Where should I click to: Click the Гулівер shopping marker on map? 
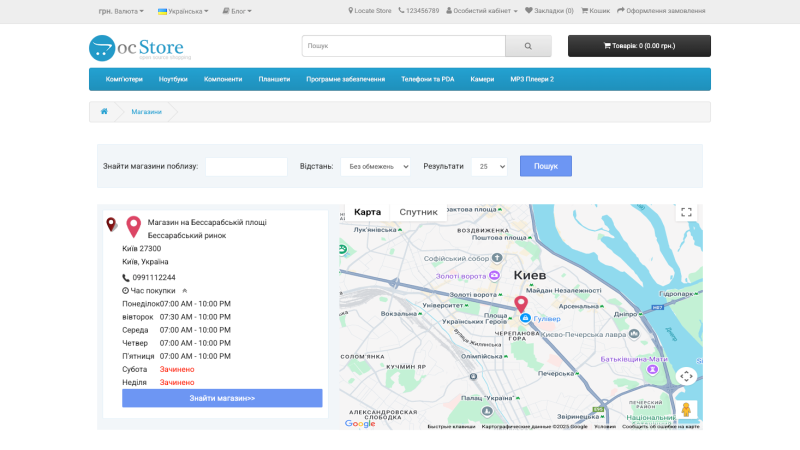point(525,318)
